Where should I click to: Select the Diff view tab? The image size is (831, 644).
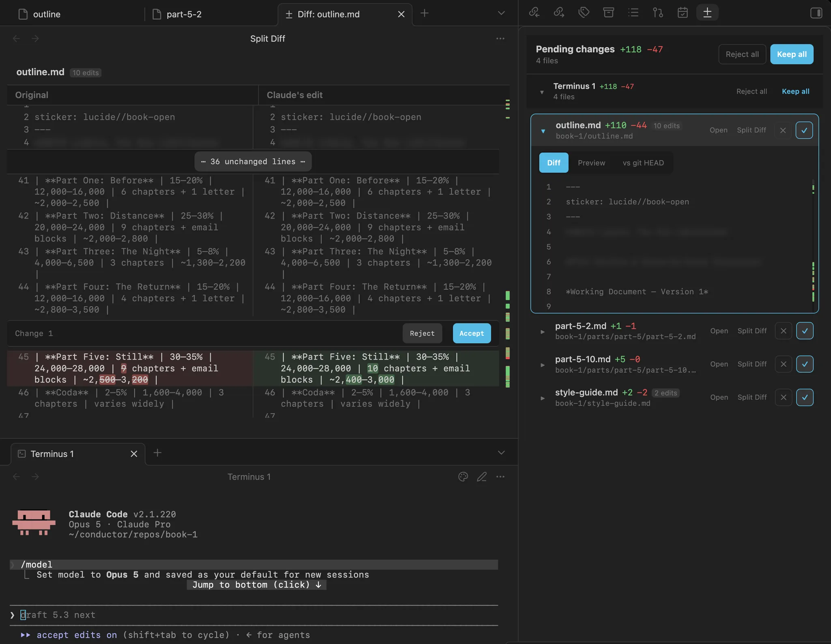553,163
